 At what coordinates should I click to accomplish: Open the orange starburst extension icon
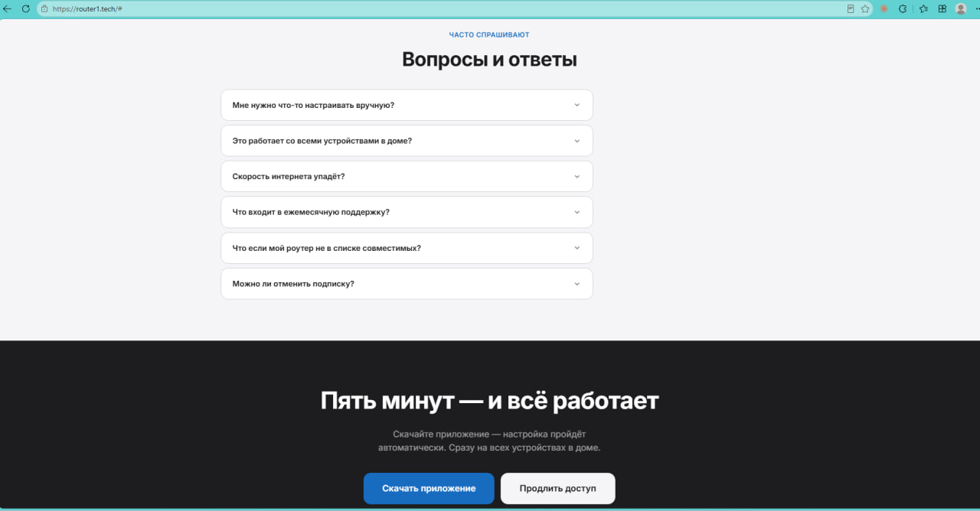[884, 8]
